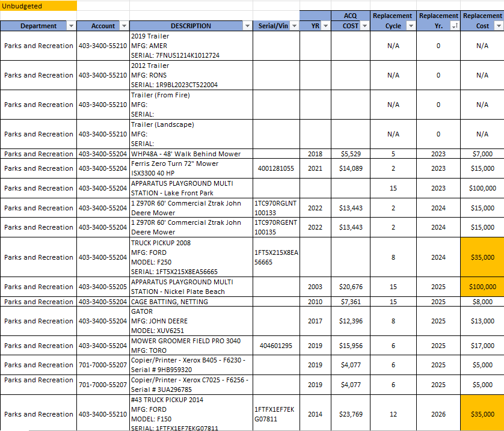504x431 pixels.
Task: Select the serial cell 4001281055
Action: (276, 168)
